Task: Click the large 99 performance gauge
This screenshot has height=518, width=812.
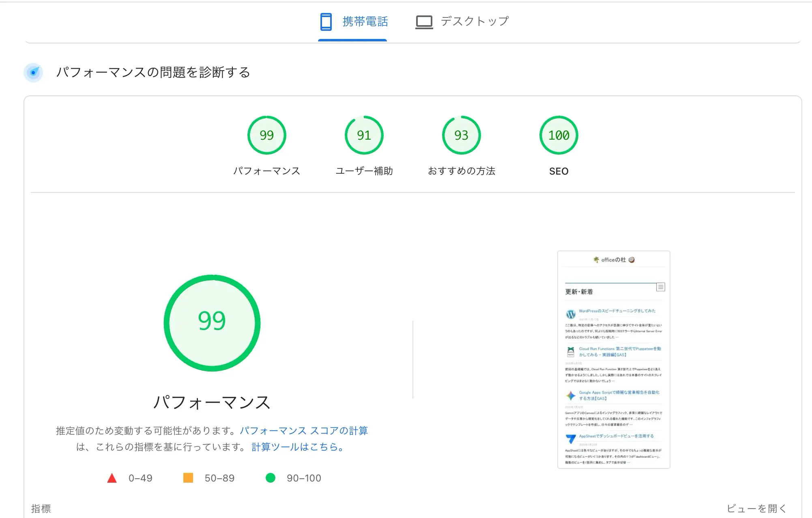Action: pos(212,323)
